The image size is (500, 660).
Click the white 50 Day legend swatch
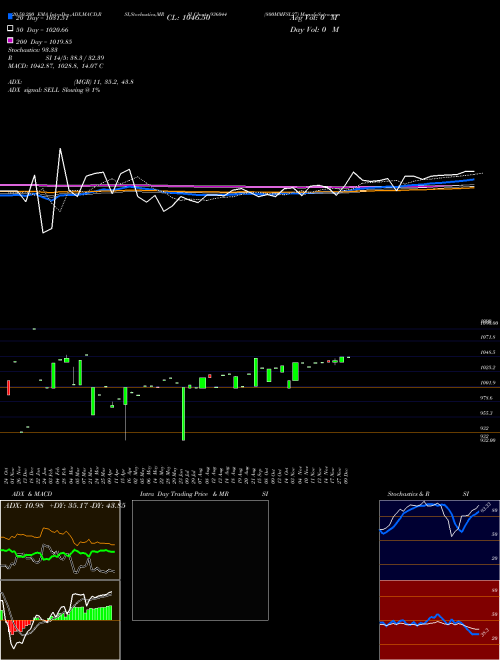tap(10, 29)
